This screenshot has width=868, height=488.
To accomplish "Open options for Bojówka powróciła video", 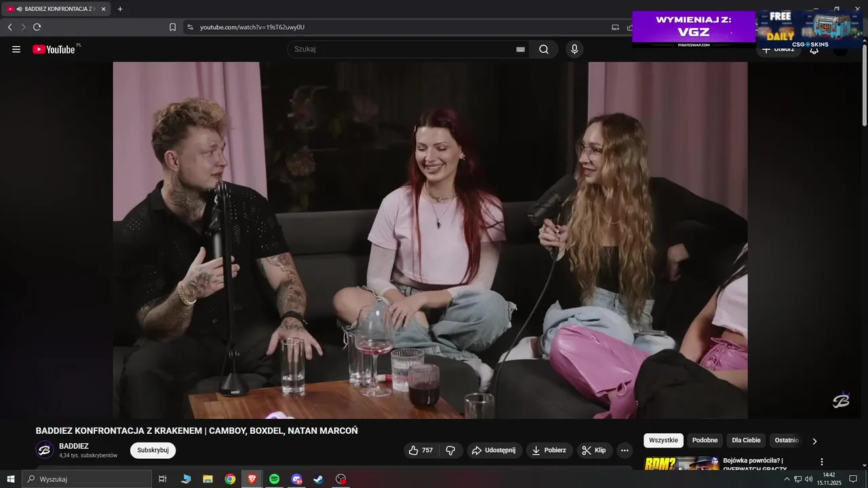I will (x=823, y=462).
